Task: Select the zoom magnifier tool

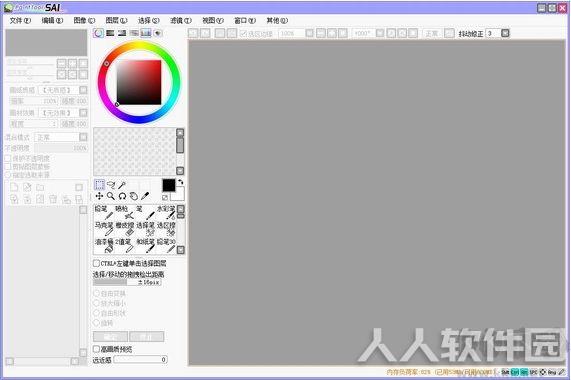Action: coord(111,196)
